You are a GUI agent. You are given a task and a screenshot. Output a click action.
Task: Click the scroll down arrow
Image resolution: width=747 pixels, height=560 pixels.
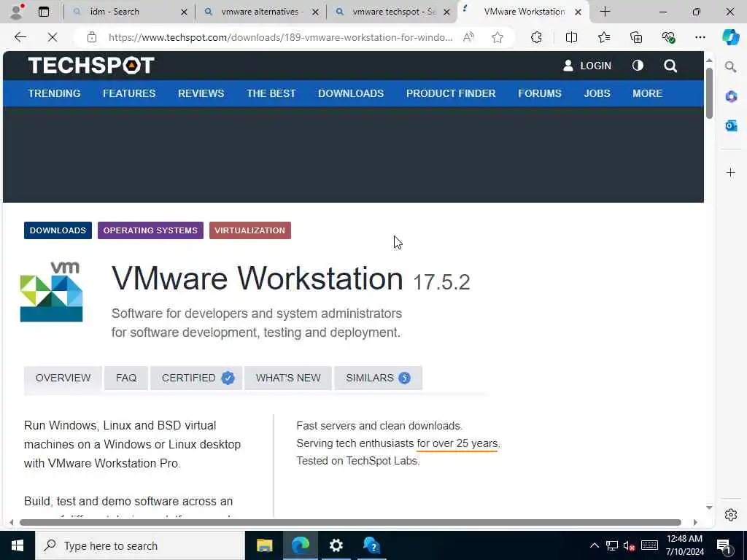[709, 507]
